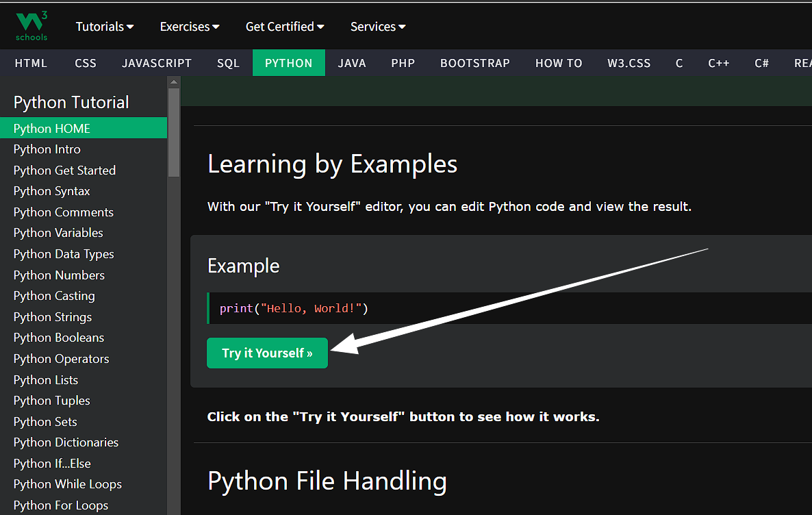The image size is (812, 515).
Task: Navigate to Python Dictionaries page
Action: 66,442
